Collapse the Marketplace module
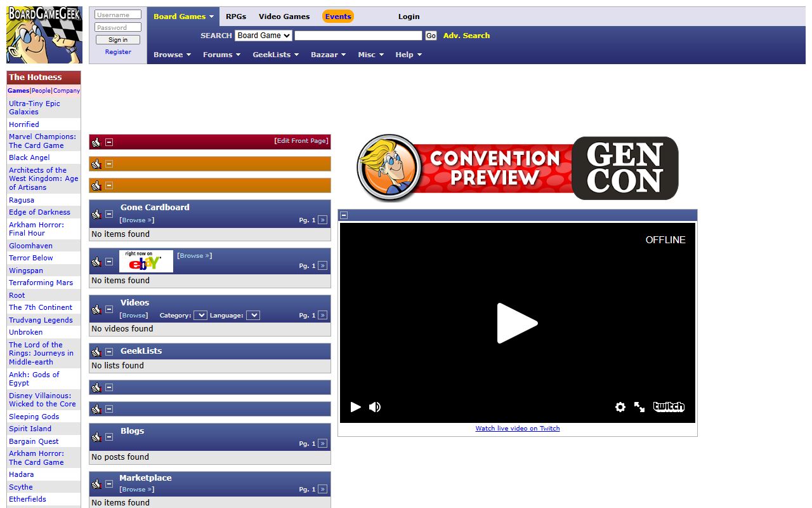 109,484
